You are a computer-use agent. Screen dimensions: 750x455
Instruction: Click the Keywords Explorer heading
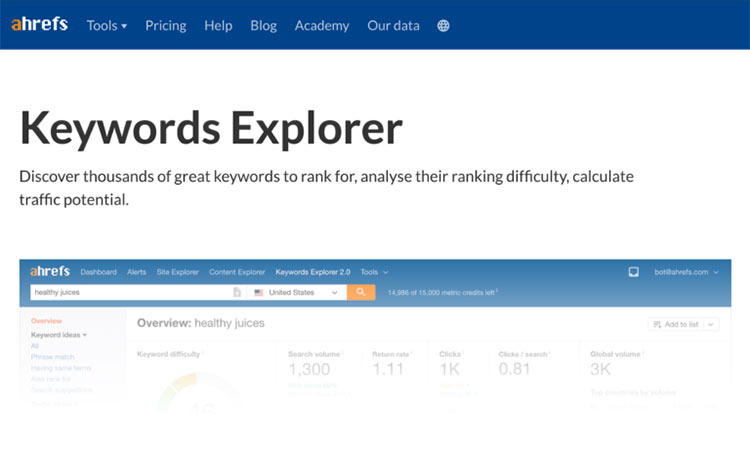coord(211,128)
